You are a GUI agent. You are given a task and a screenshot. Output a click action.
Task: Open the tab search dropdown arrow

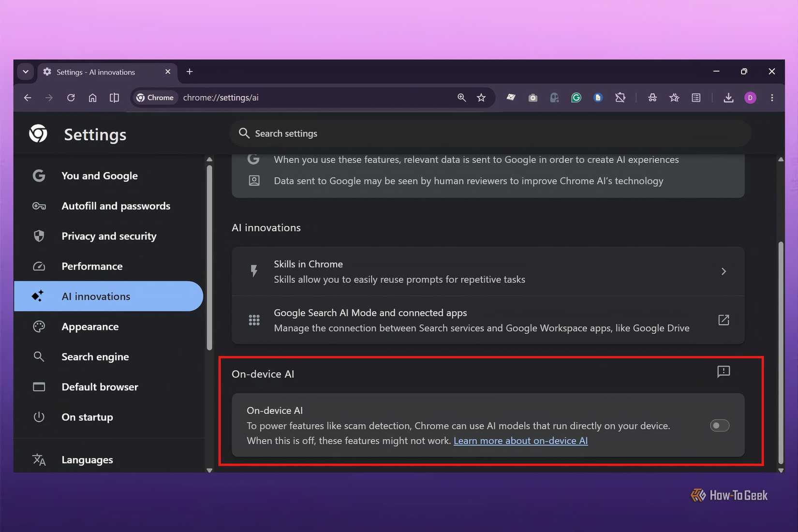(x=26, y=72)
